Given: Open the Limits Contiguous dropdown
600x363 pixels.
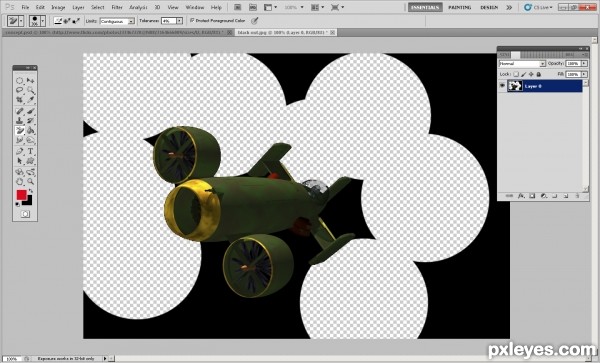Looking at the screenshot, I should pyautogui.click(x=117, y=21).
